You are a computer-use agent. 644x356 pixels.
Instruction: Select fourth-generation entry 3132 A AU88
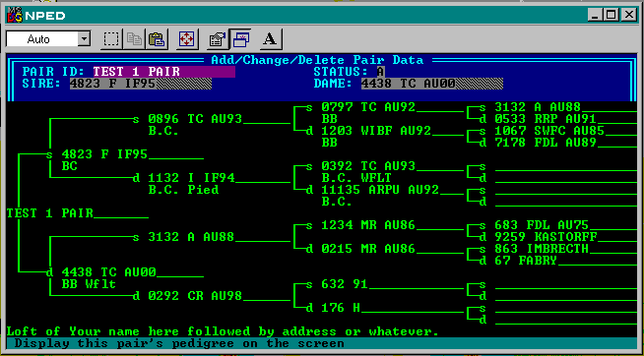click(x=538, y=107)
